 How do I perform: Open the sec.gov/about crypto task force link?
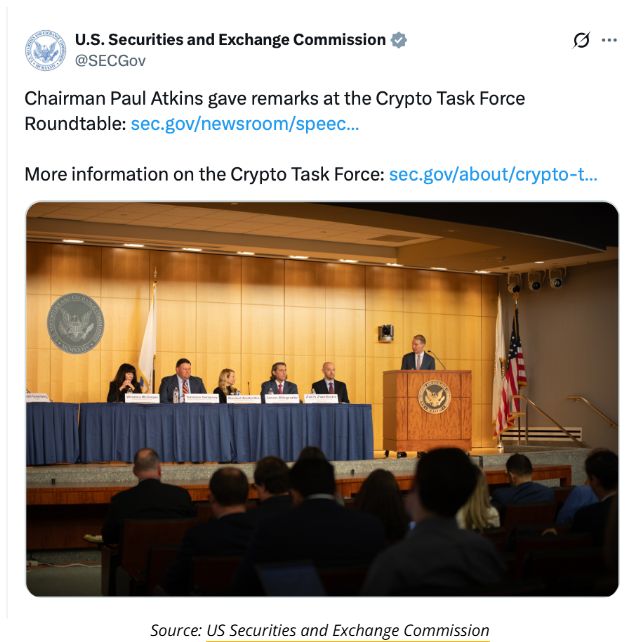pos(492,174)
